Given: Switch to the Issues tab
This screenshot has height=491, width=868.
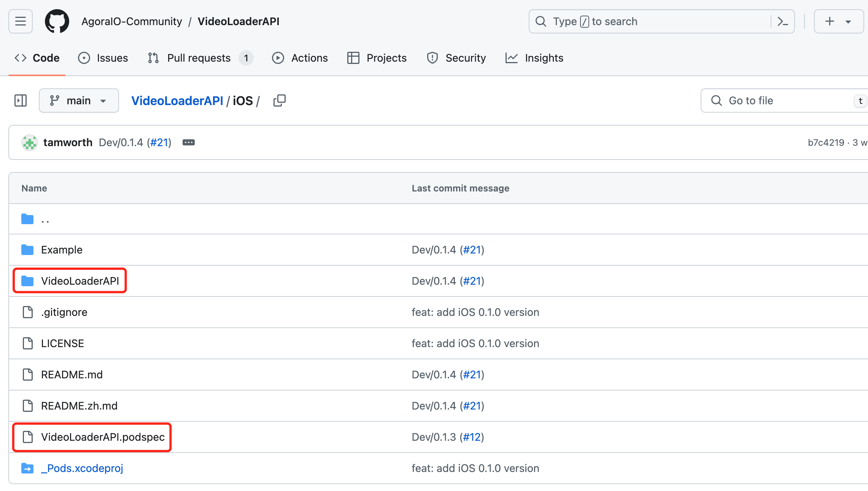Looking at the screenshot, I should [103, 58].
